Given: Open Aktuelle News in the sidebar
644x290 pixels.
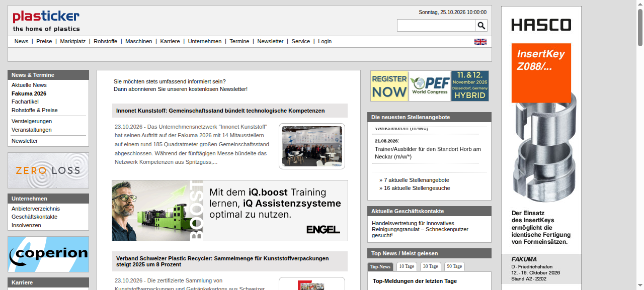Looking at the screenshot, I should [x=29, y=85].
